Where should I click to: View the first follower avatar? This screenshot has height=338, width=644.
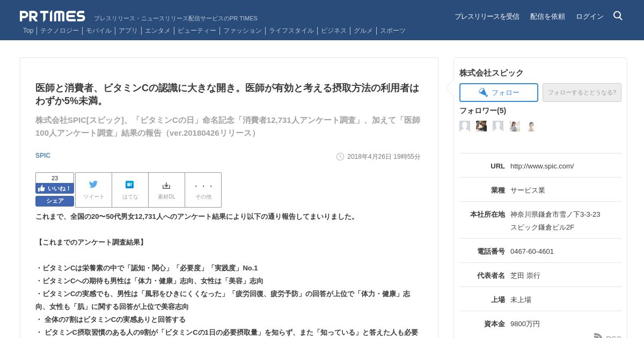(x=465, y=126)
